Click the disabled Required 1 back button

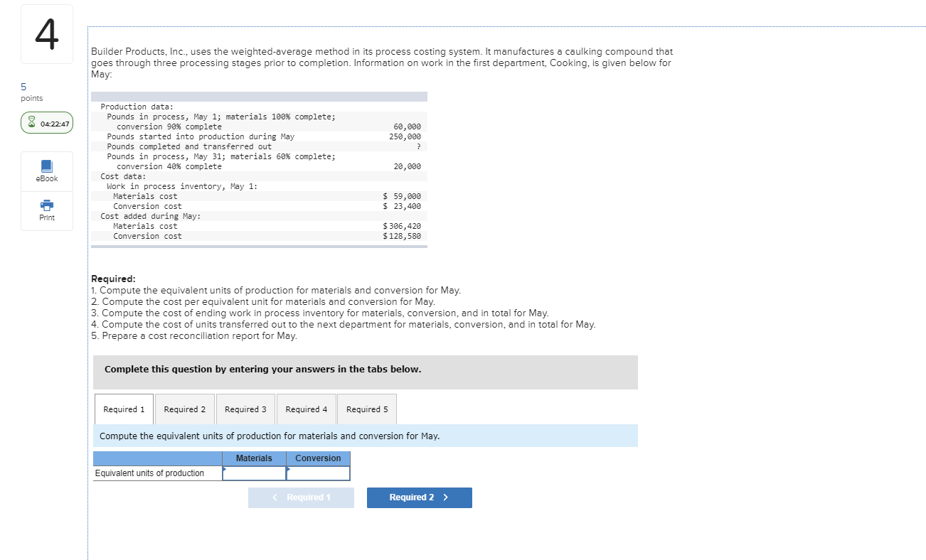[301, 497]
